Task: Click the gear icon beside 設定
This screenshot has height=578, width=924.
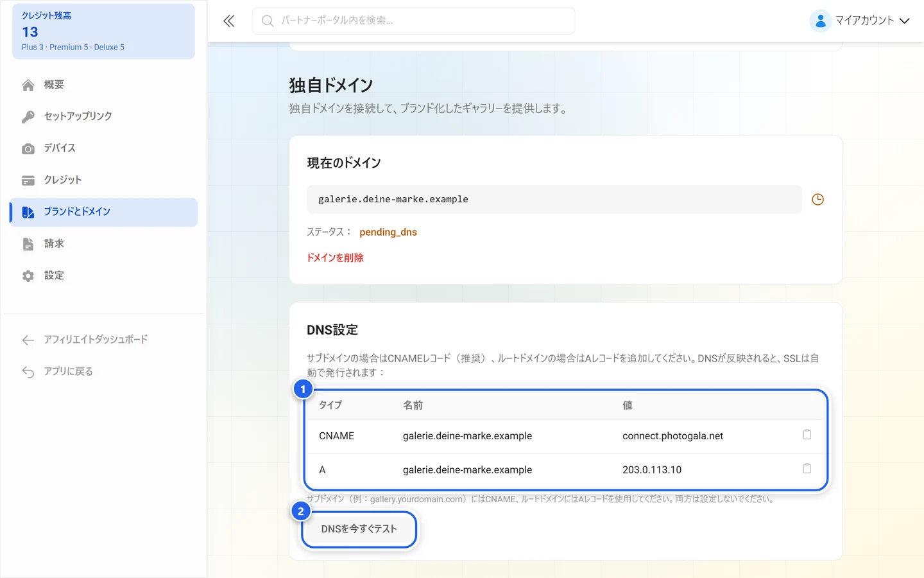Action: coord(28,276)
